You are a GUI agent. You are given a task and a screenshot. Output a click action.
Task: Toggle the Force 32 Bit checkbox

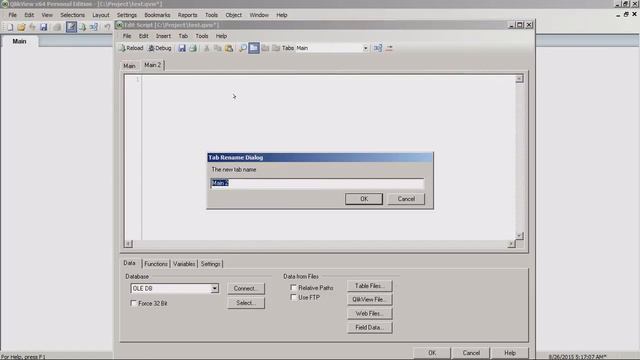133,303
